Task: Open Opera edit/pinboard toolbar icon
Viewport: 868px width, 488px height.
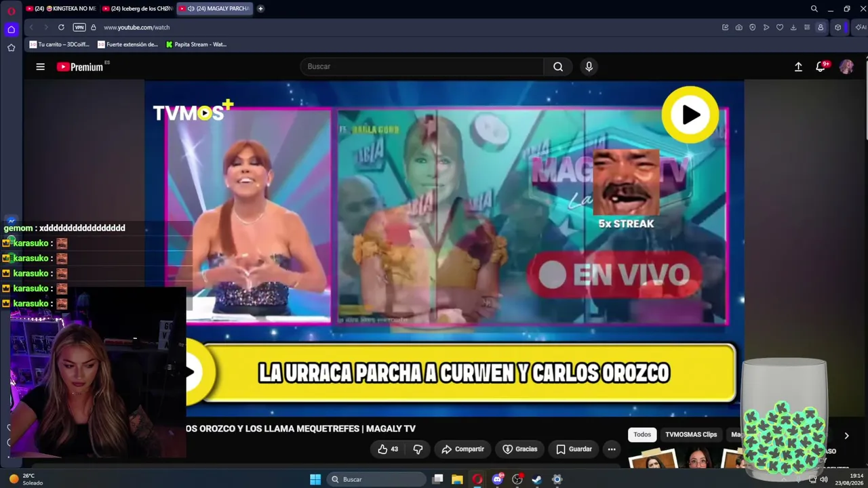Action: click(x=725, y=27)
